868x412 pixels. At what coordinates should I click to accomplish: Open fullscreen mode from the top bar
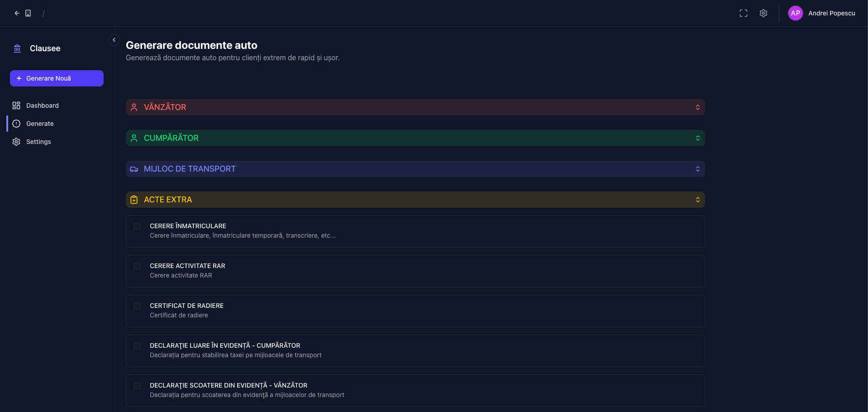click(744, 13)
